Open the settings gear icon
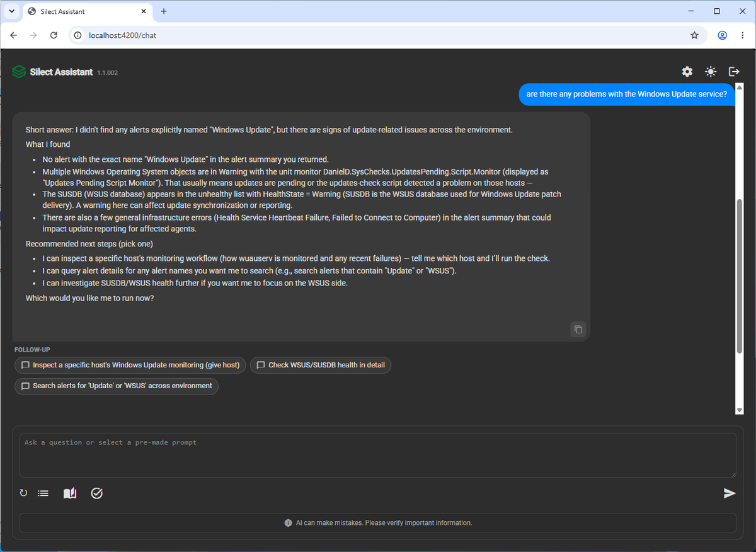This screenshot has height=552, width=756. pos(687,72)
